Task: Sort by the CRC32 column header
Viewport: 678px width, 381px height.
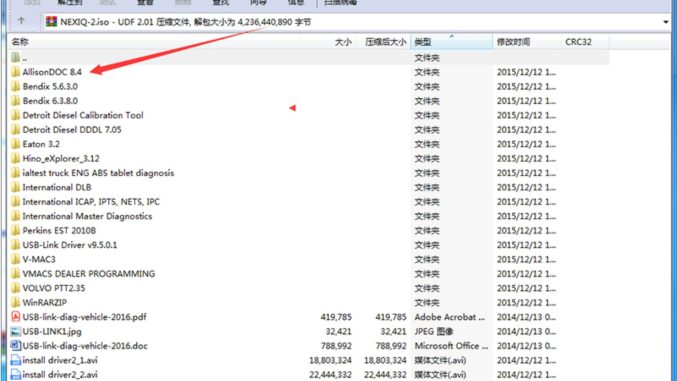Action: 578,42
